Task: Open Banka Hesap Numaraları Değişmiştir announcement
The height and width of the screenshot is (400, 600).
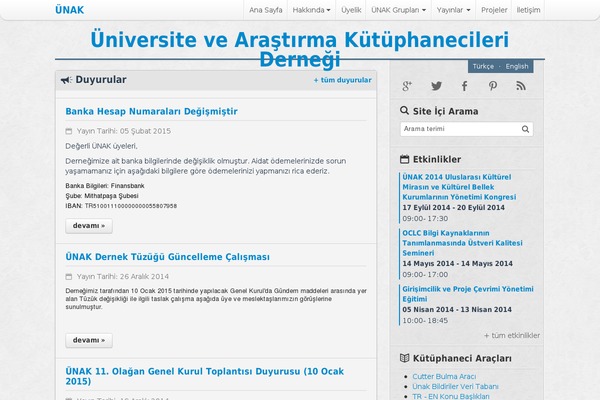Action: click(x=152, y=111)
